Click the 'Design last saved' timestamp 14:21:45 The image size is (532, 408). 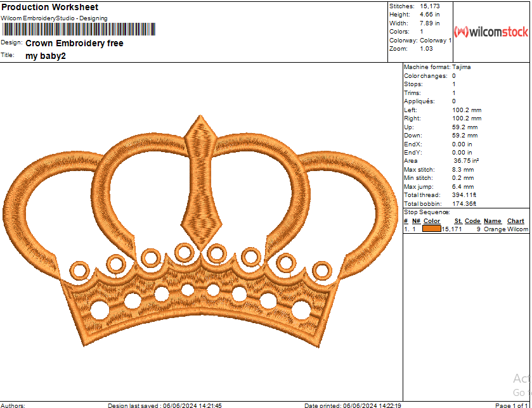point(209,405)
